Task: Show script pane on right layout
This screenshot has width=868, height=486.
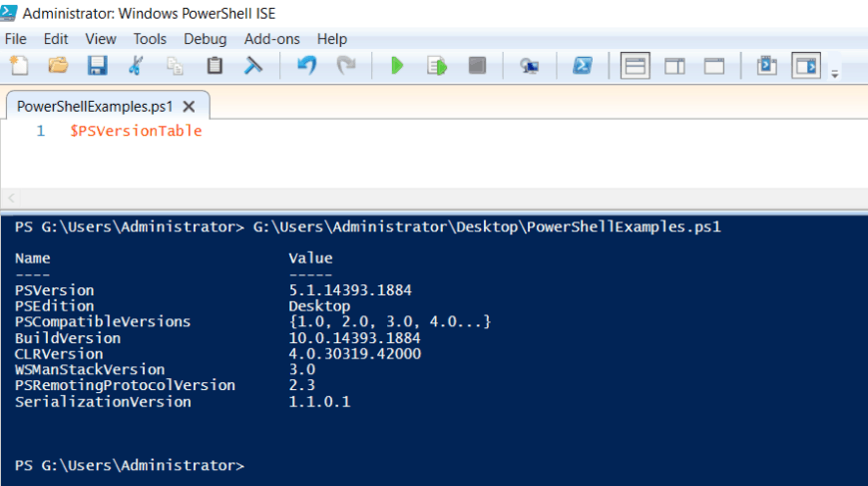Action: [x=674, y=67]
